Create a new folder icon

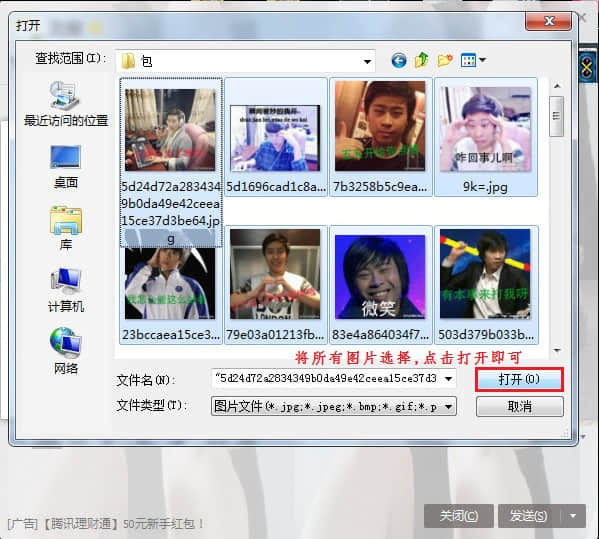[x=445, y=60]
